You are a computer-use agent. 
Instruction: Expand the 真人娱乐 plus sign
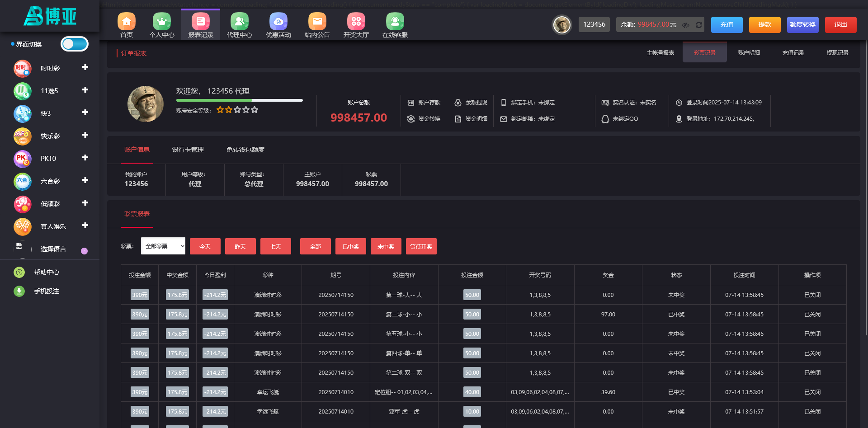tap(85, 226)
